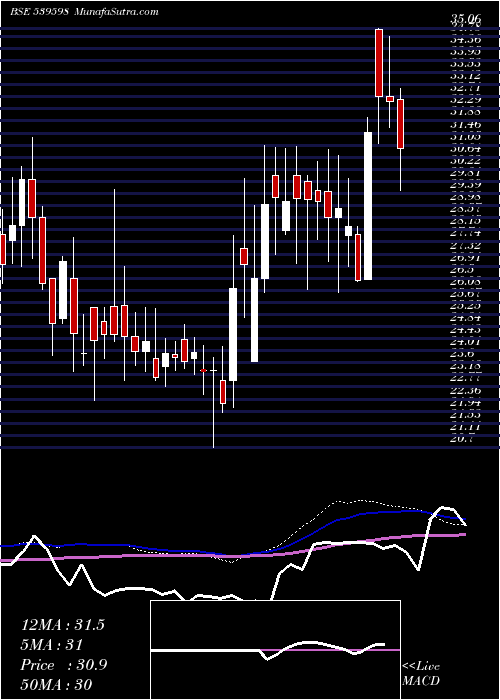Select the 22.36 price axis label
This screenshot has width=500, height=700.
pyautogui.click(x=466, y=391)
